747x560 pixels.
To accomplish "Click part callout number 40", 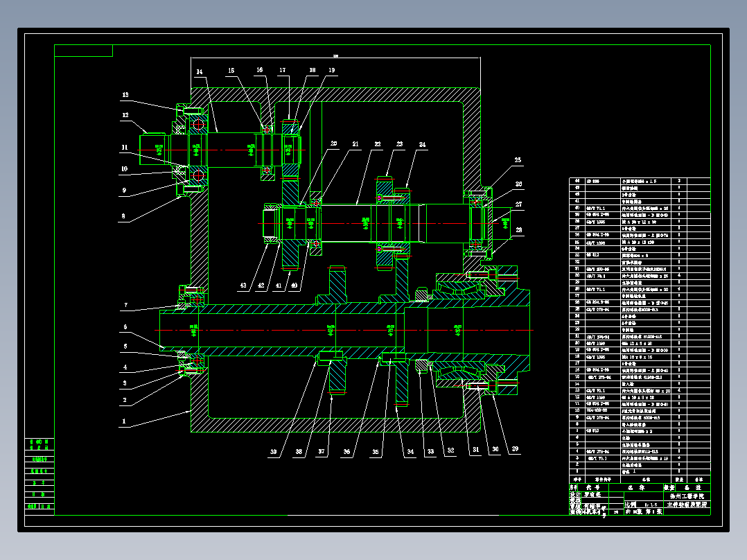I will (294, 286).
